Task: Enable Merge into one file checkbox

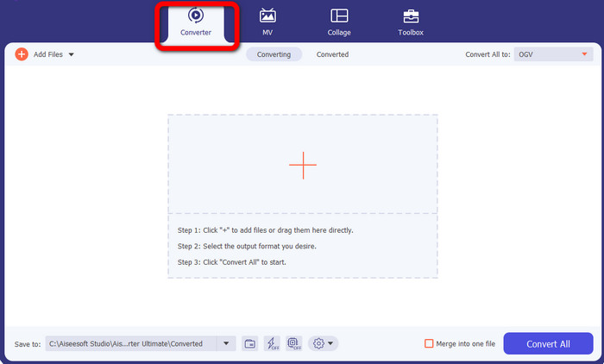Action: [429, 343]
